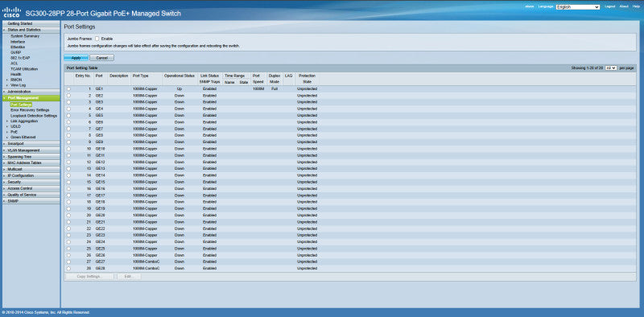Image resolution: width=644 pixels, height=317 pixels.
Task: Click the 'Port Type' column header
Action: pyautogui.click(x=140, y=76)
